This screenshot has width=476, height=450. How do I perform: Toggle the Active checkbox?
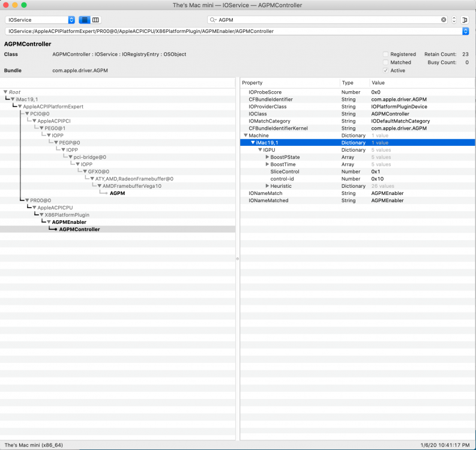tap(385, 71)
